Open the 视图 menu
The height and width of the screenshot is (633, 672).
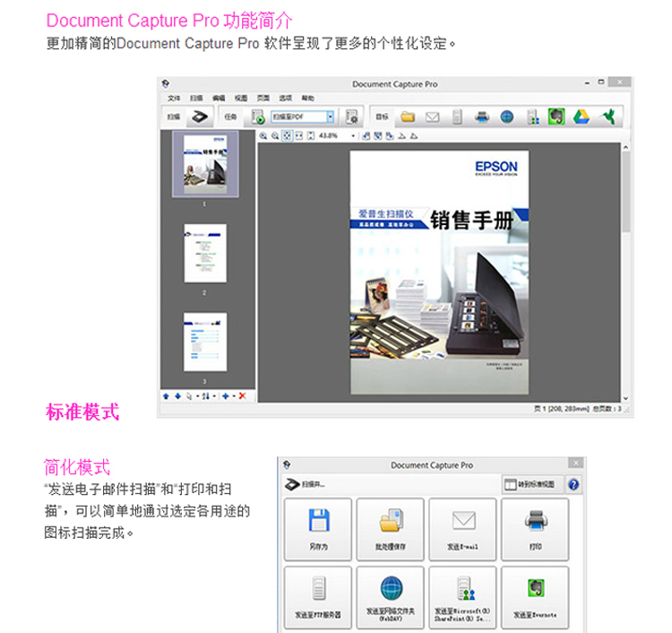(241, 99)
